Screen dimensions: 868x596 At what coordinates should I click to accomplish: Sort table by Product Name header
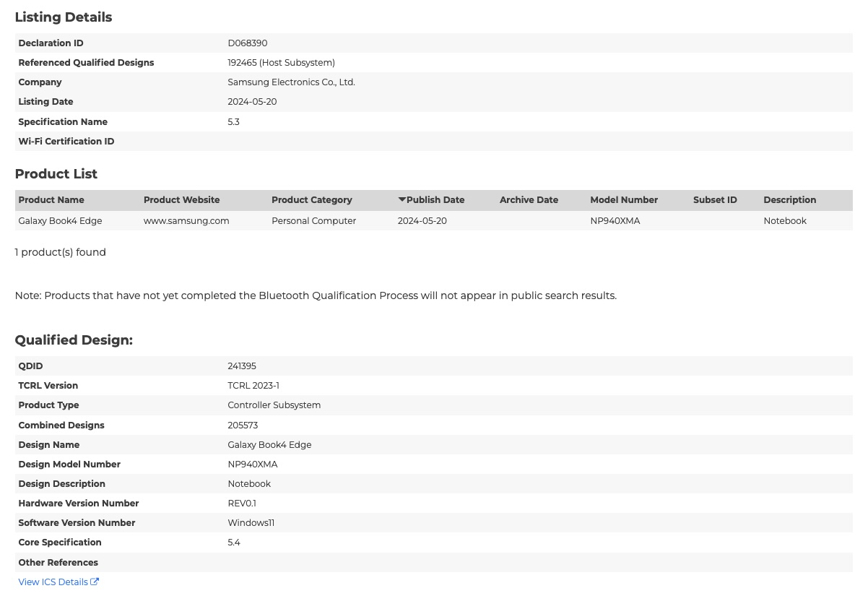[x=51, y=200]
